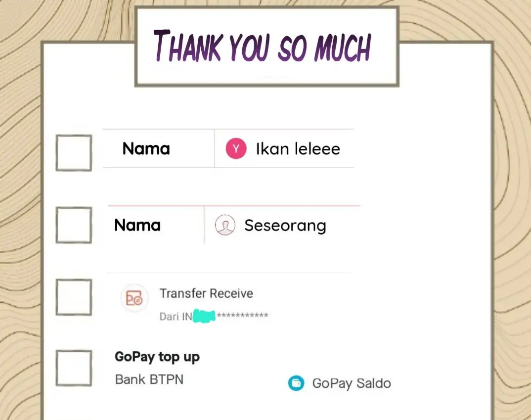Select the name Seseorang
The width and height of the screenshot is (531, 420).
285,226
